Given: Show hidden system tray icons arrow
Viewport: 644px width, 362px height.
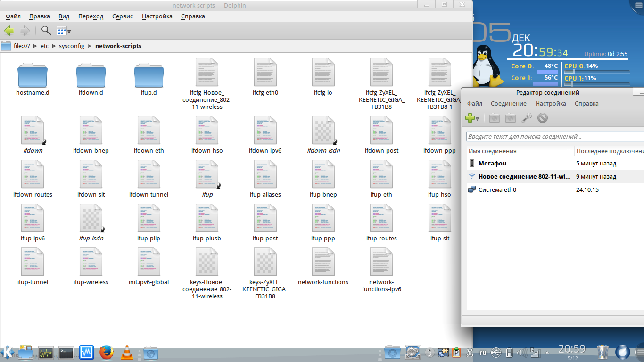Looking at the screenshot, I should 546,352.
